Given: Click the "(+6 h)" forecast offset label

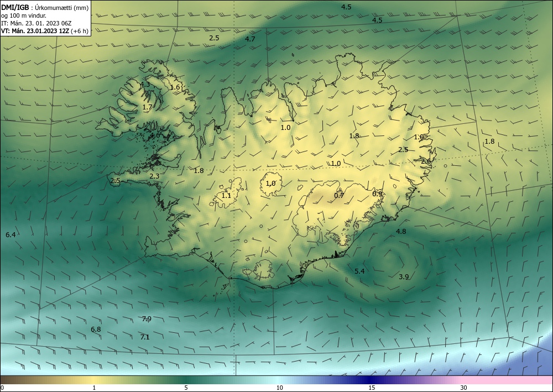Looking at the screenshot, I should (x=79, y=31).
